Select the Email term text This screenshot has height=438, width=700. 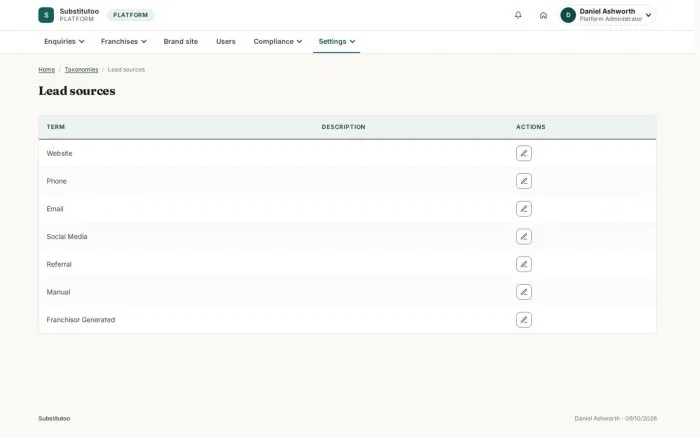pos(55,209)
